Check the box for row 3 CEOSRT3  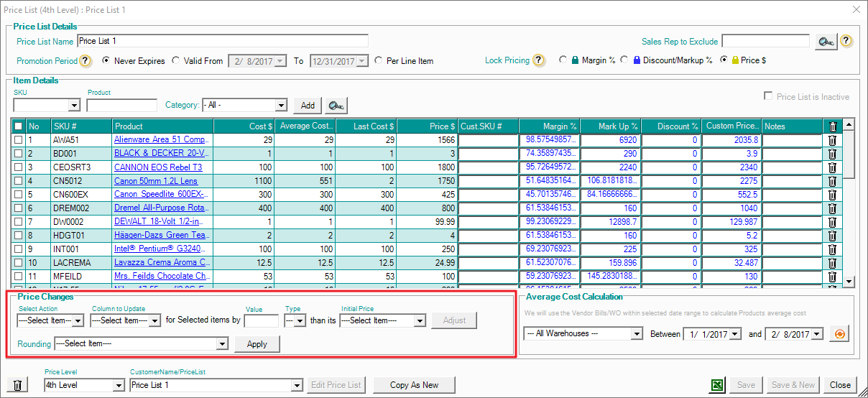point(18,167)
